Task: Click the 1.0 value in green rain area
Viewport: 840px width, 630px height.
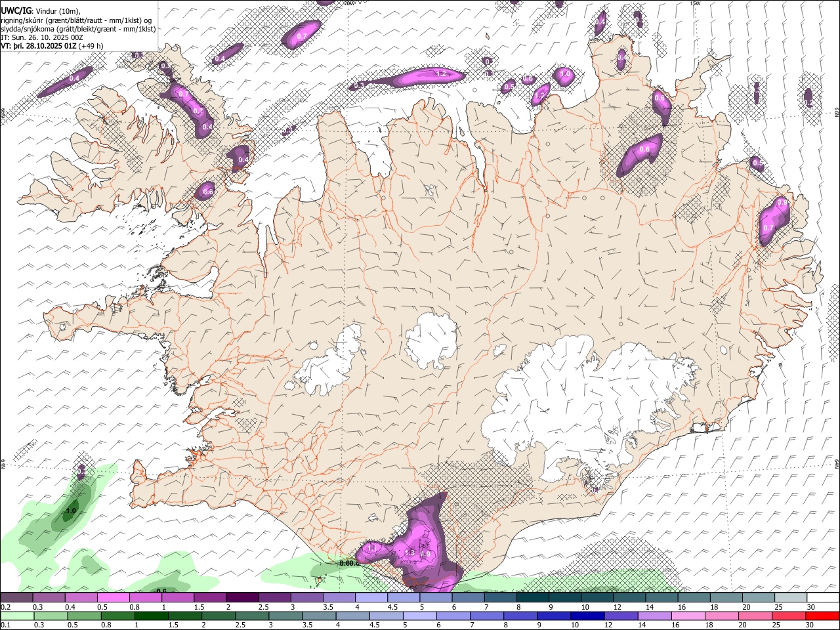Action: (71, 511)
